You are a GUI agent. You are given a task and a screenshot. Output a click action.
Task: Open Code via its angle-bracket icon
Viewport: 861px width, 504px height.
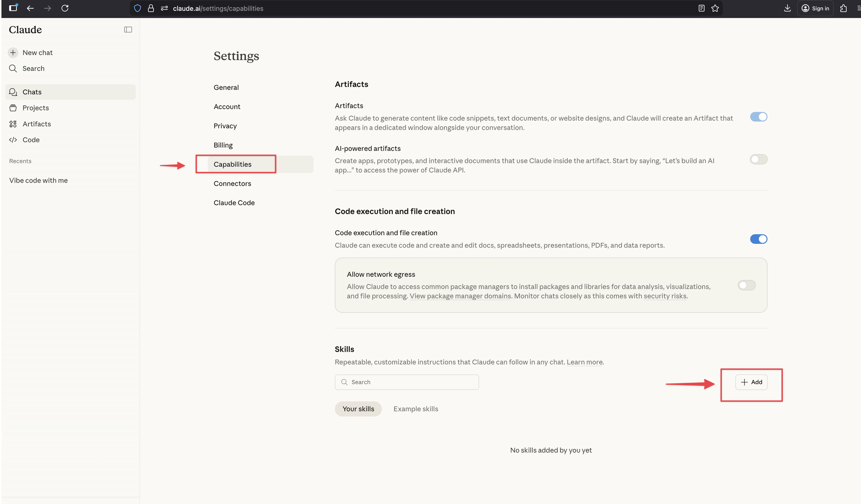tap(13, 140)
